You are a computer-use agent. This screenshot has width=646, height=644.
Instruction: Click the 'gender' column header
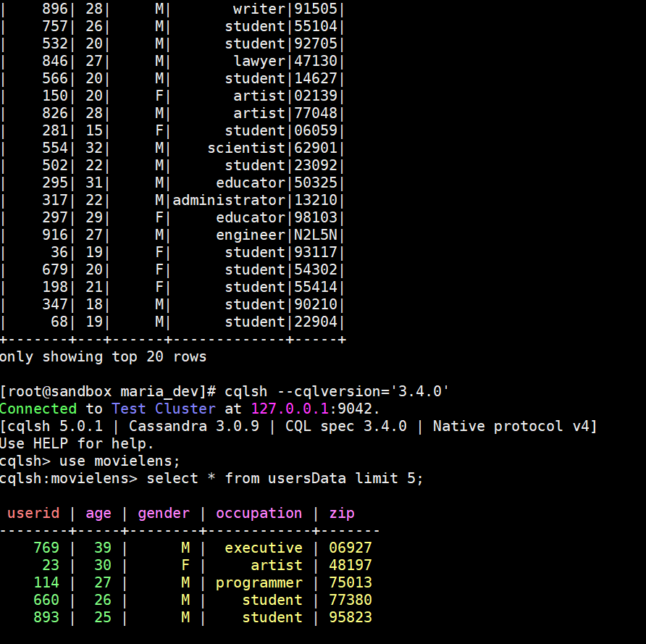tap(164, 514)
